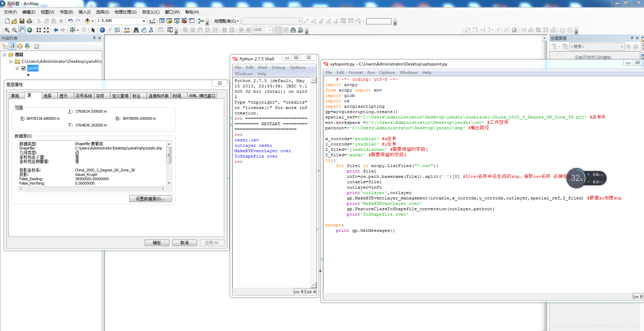This screenshot has width=644, height=331.
Task: Select the Select Elements black arrow tool
Action: [93, 30]
